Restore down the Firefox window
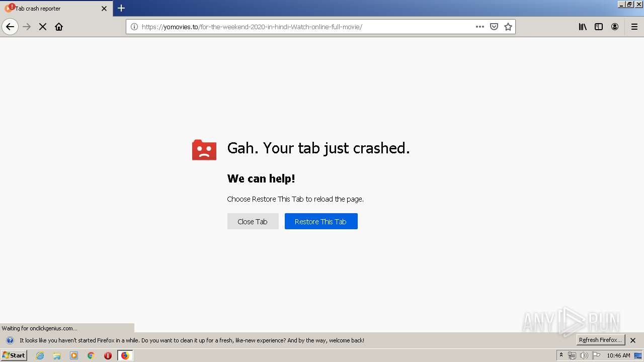The width and height of the screenshot is (644, 362). [x=630, y=4]
